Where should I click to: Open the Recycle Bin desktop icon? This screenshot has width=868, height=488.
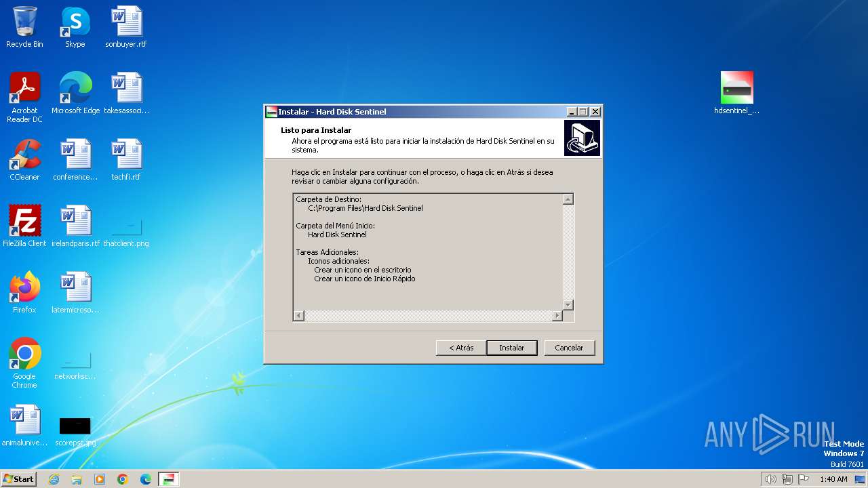coord(24,27)
